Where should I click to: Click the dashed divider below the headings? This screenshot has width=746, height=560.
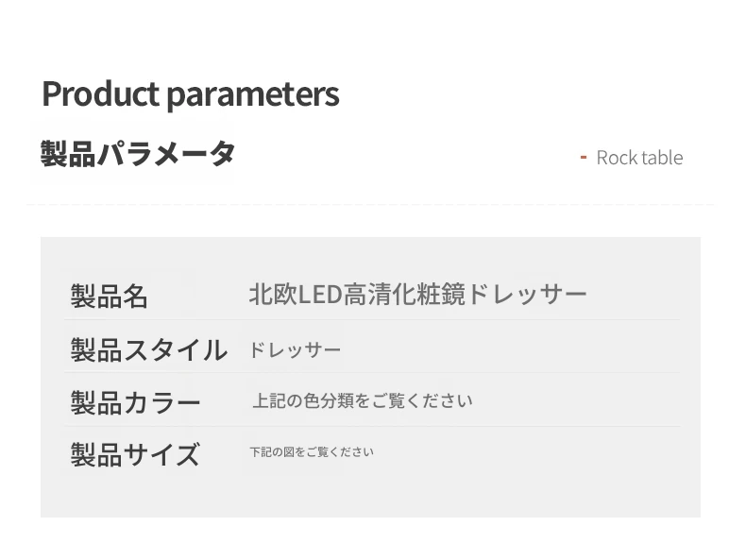point(370,204)
